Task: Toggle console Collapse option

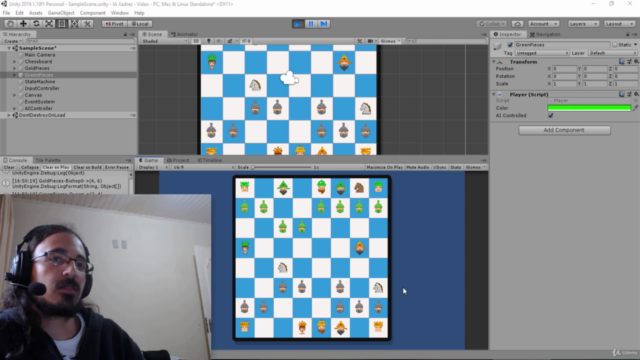Action: click(x=29, y=167)
